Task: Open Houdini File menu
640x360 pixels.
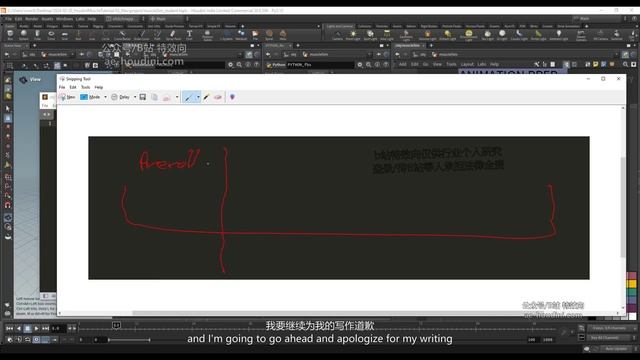Action: coord(9,19)
